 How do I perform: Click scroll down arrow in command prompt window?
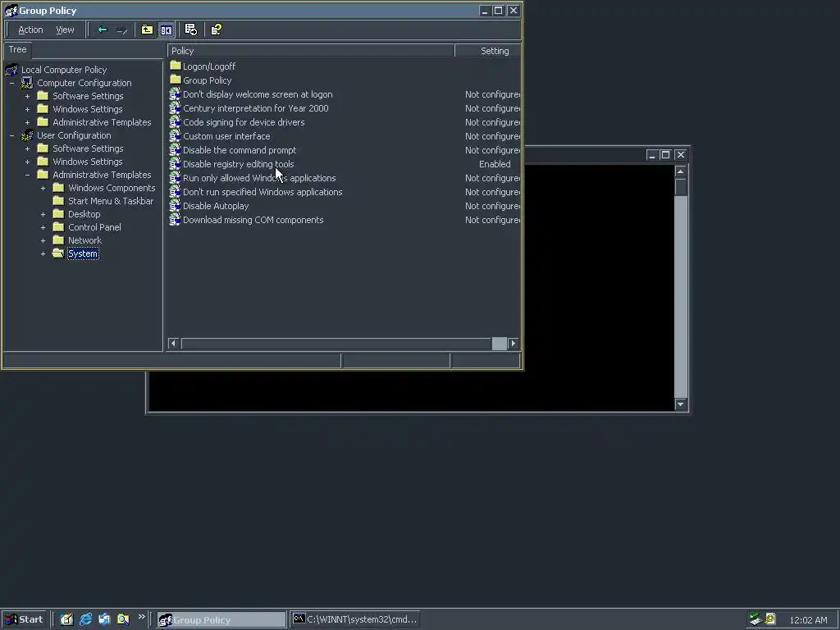(x=680, y=404)
